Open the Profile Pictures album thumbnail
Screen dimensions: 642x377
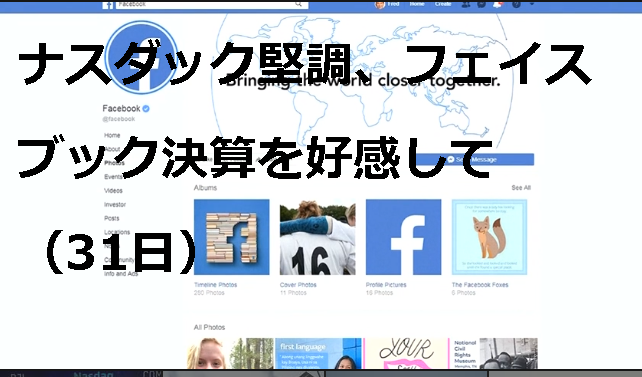pos(404,237)
